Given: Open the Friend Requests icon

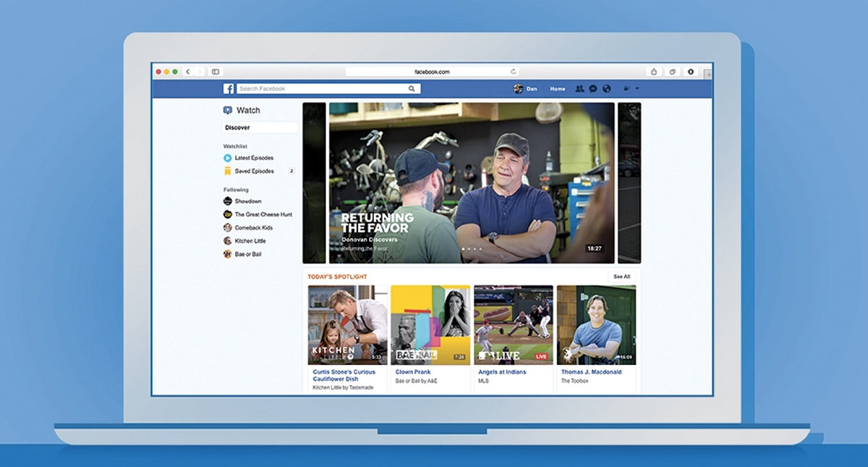Looking at the screenshot, I should click(x=581, y=88).
